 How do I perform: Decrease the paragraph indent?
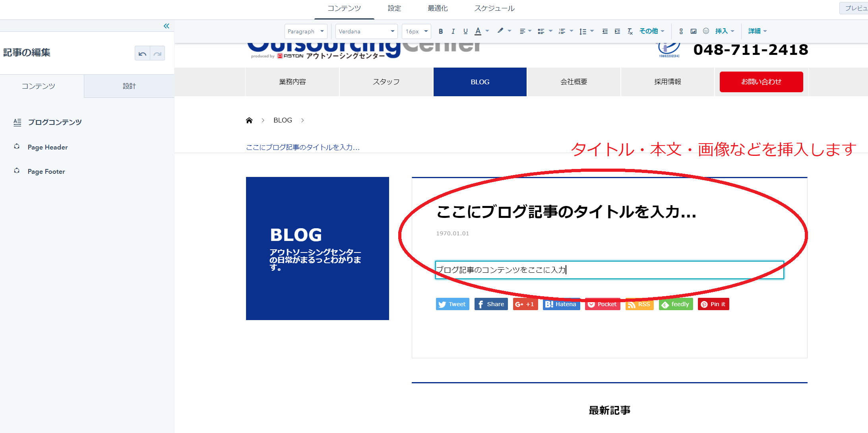(605, 31)
